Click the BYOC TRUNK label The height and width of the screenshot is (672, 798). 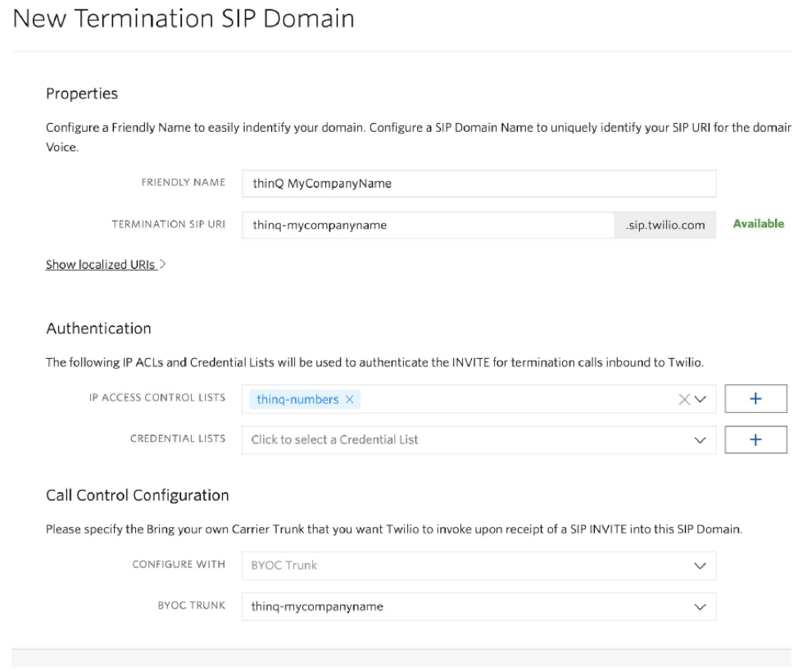point(192,606)
